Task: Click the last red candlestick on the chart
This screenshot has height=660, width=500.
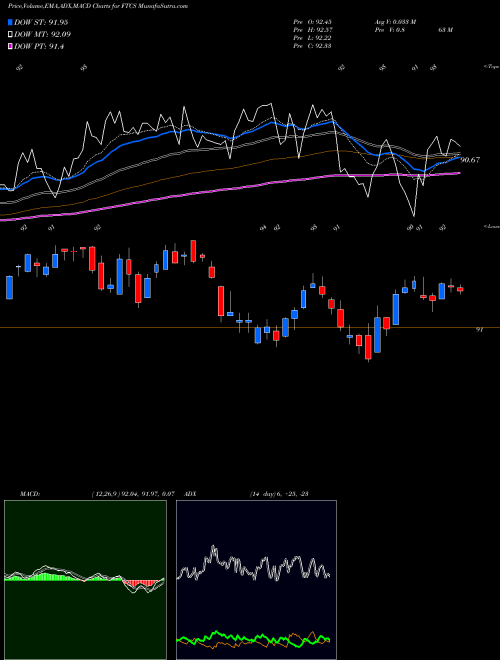Action: (460, 289)
